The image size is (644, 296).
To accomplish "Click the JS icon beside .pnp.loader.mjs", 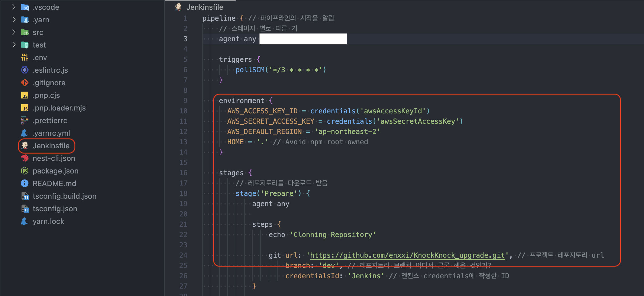I will coord(25,108).
